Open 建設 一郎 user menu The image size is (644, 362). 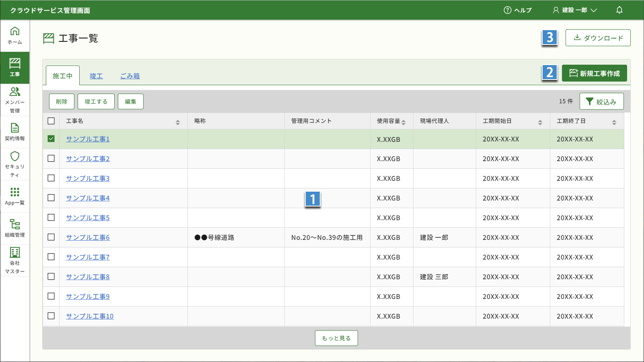point(575,10)
